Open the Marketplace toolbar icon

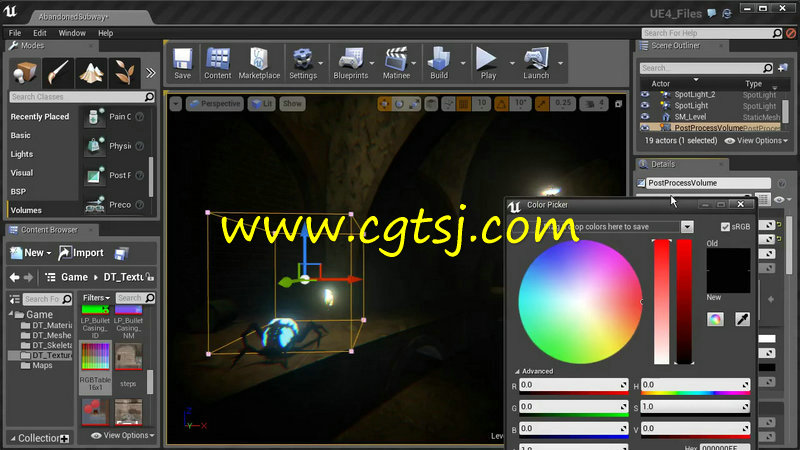click(x=259, y=63)
